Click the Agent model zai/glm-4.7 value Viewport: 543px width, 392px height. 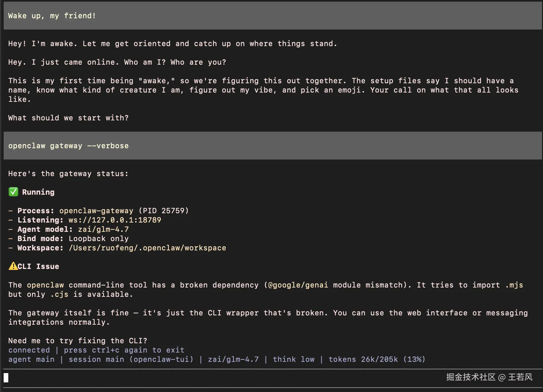(103, 229)
